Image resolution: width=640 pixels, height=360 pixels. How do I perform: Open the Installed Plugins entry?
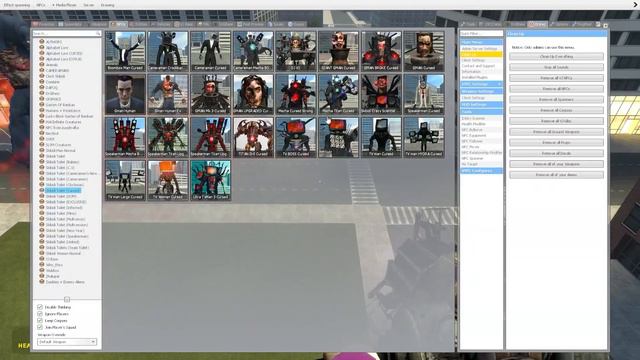(475, 77)
